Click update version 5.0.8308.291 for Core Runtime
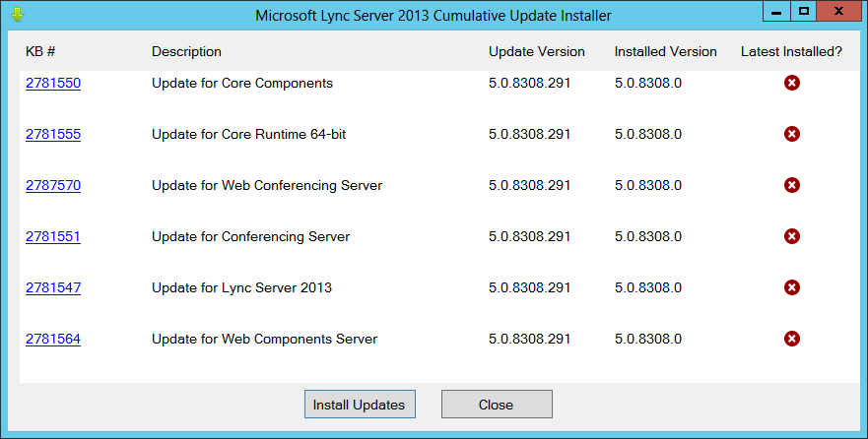The height and width of the screenshot is (439, 868). pyautogui.click(x=529, y=134)
